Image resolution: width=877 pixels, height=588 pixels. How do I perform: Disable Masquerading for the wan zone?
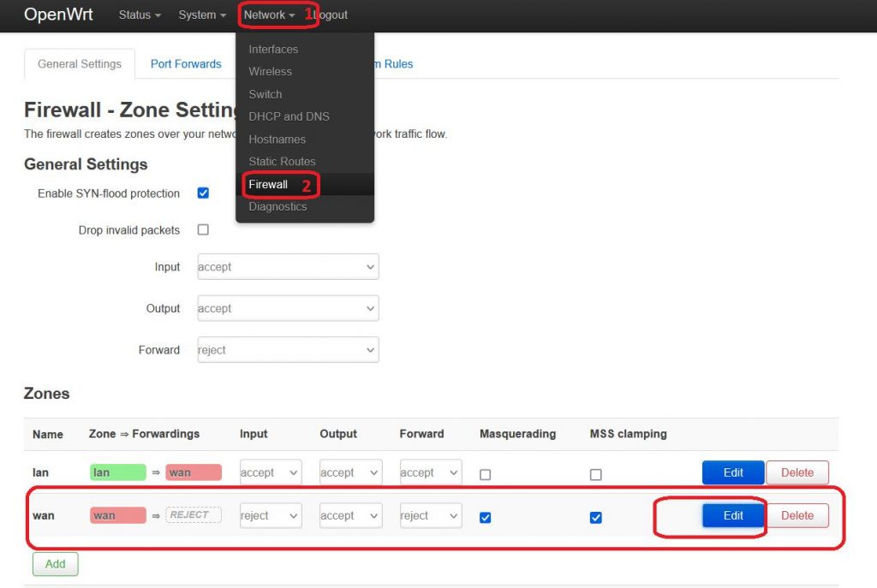pos(486,518)
